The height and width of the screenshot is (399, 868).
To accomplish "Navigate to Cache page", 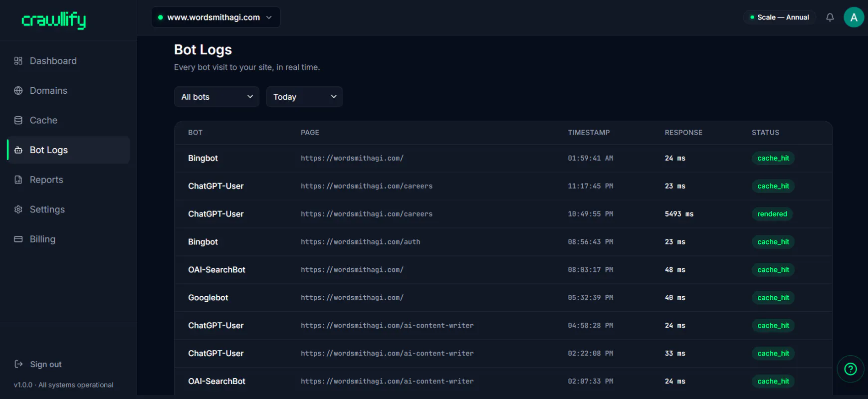I will [68, 120].
